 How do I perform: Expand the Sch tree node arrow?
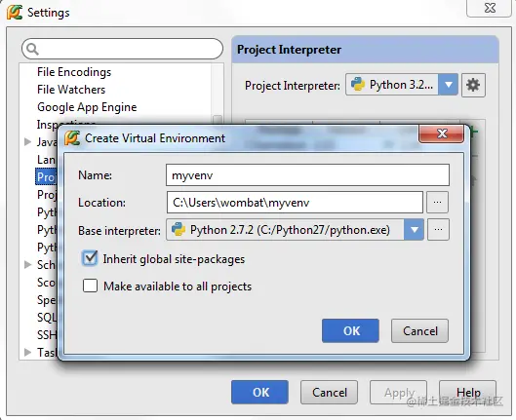click(x=28, y=264)
